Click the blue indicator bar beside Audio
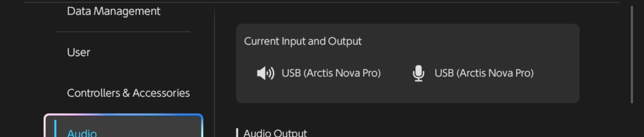Image resolution: width=644 pixels, height=137 pixels. tap(55, 129)
